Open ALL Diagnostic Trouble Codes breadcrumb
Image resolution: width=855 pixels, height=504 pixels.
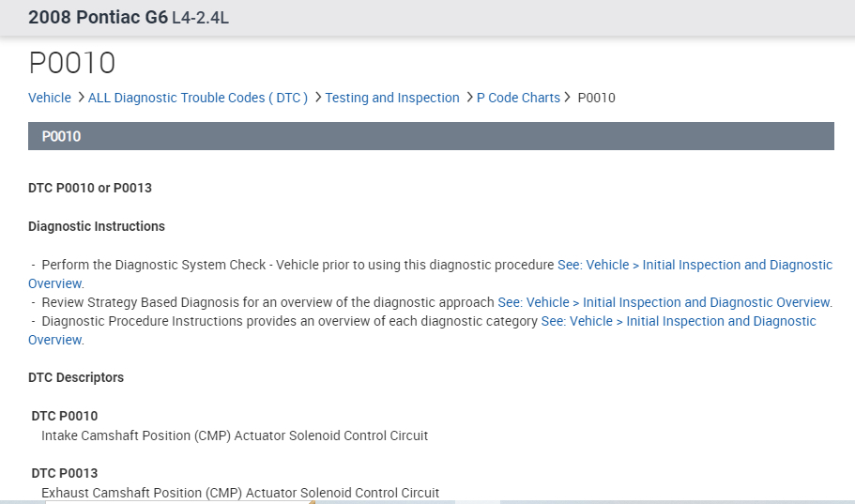198,98
